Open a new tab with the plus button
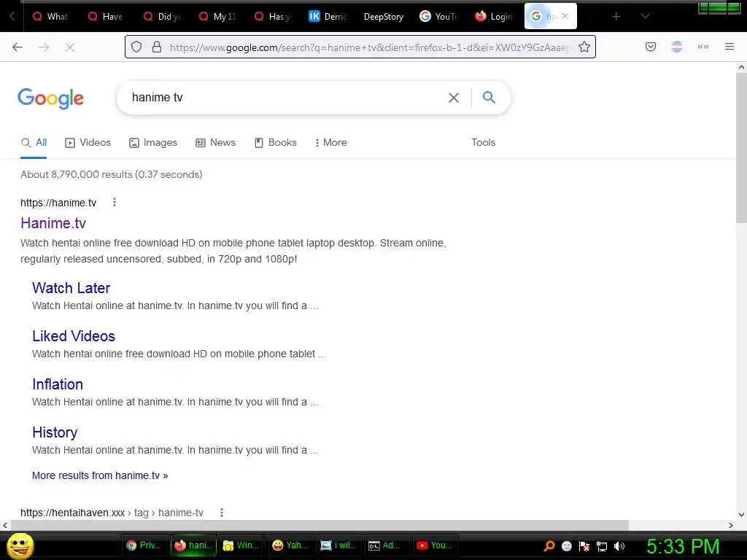The image size is (747, 560). pyautogui.click(x=616, y=17)
